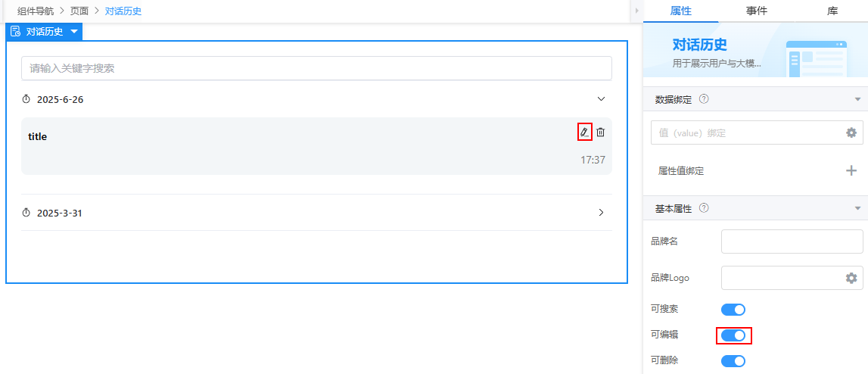Click 组件导航 breadcrumb link
This screenshot has height=374, width=868.
pos(36,11)
